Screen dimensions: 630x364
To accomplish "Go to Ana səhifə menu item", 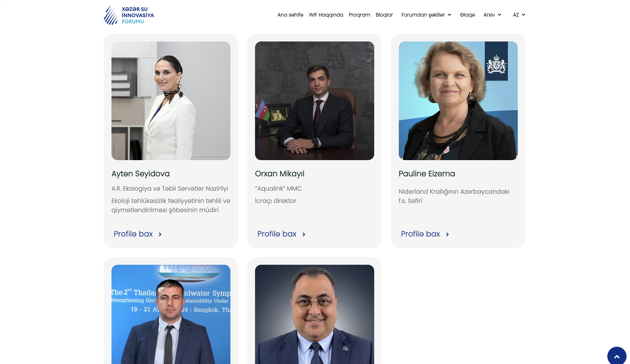I will 290,15.
